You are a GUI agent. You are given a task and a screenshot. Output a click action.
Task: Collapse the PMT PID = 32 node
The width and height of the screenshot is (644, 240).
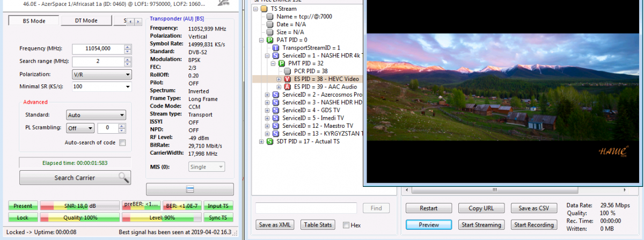(x=273, y=63)
